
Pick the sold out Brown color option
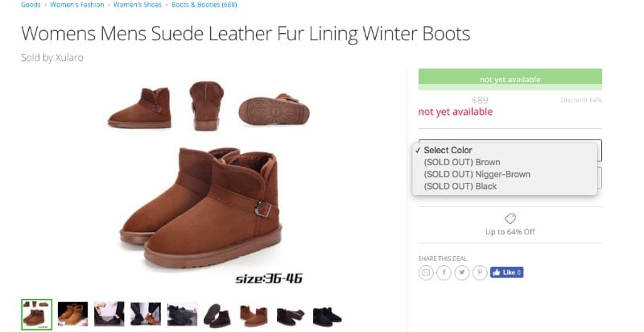point(461,162)
